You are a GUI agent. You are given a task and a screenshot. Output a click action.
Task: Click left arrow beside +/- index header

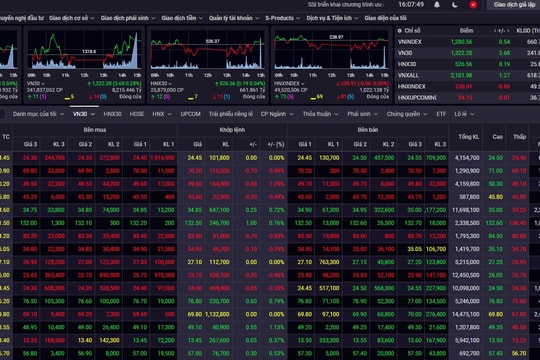pyautogui.click(x=495, y=31)
